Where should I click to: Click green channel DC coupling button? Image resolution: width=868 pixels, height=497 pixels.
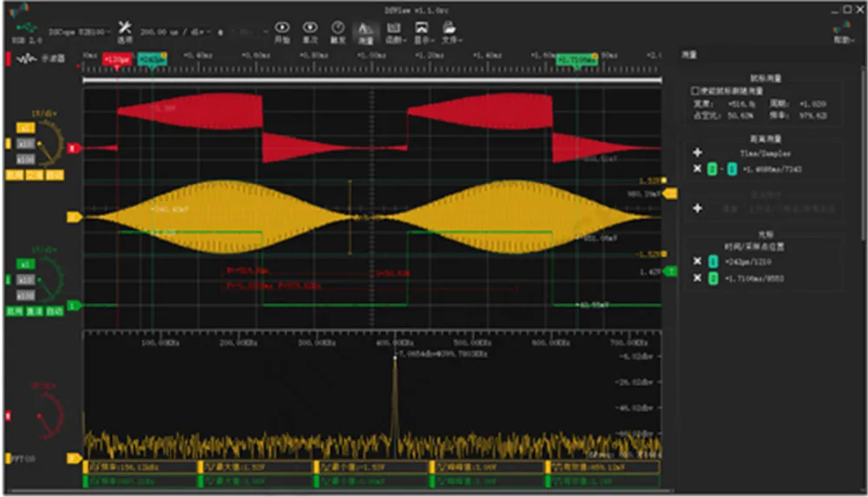(x=35, y=311)
